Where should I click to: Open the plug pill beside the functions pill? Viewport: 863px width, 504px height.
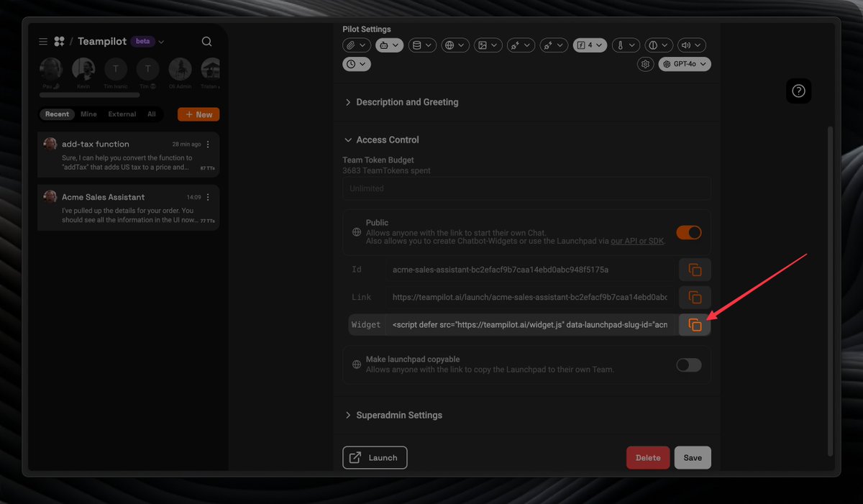tap(554, 45)
